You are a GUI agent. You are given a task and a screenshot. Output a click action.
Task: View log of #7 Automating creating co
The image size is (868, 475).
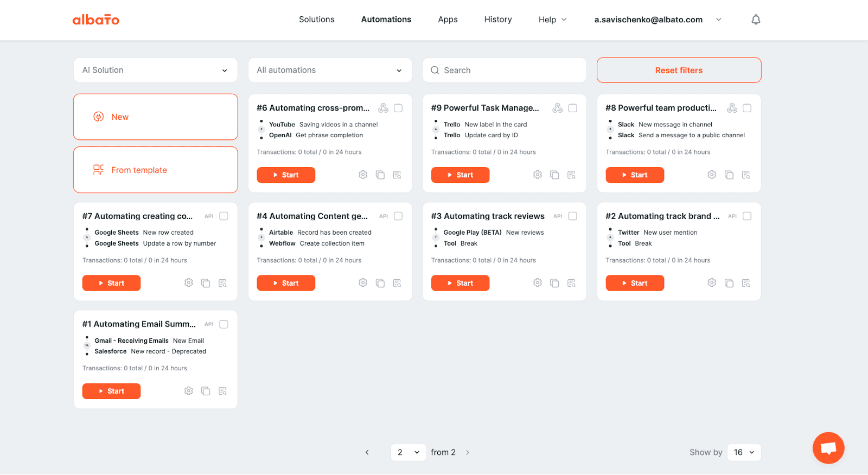click(222, 283)
